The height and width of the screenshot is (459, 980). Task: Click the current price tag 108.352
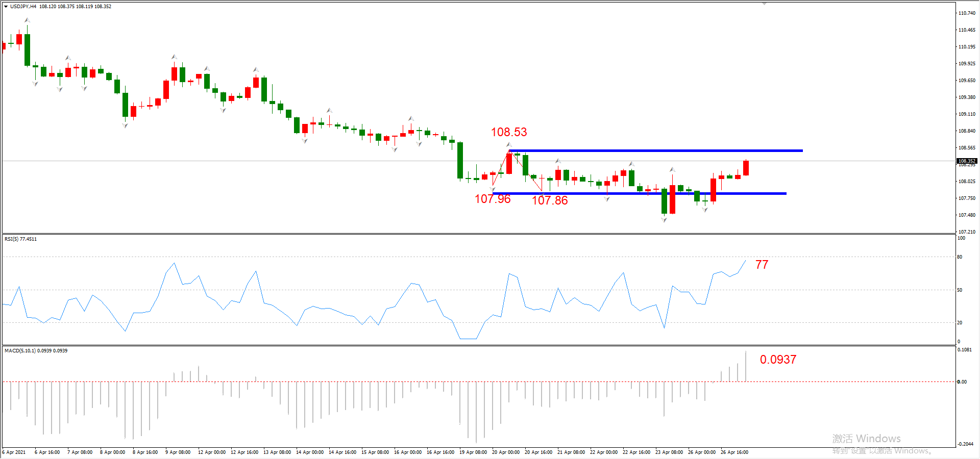coord(967,161)
